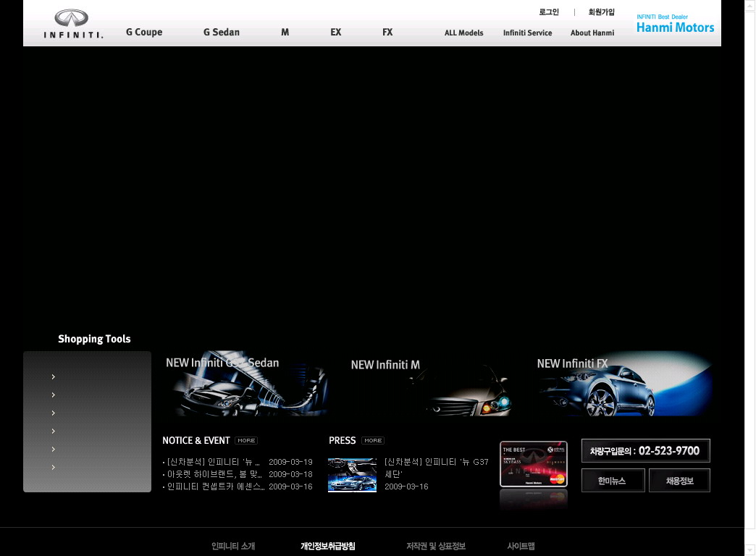This screenshot has width=756, height=556.
Task: Open the press article '뉴 G37 세단' headline
Action: pos(437,468)
